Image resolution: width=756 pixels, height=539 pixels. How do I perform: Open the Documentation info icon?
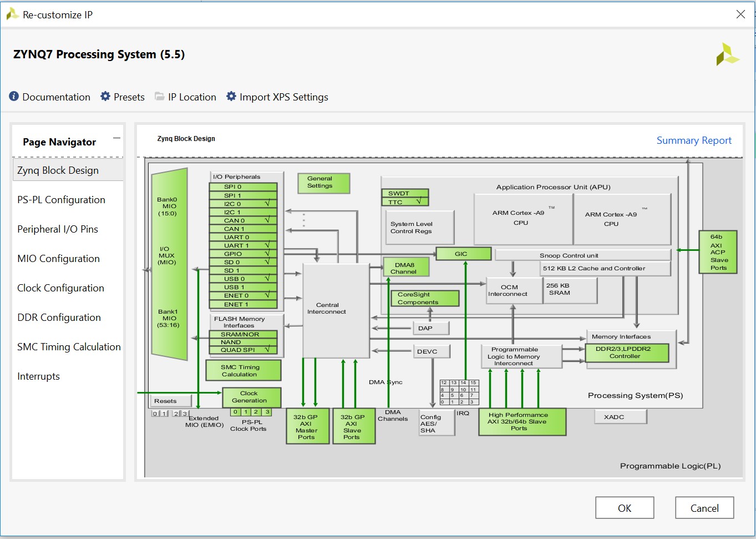click(x=14, y=97)
